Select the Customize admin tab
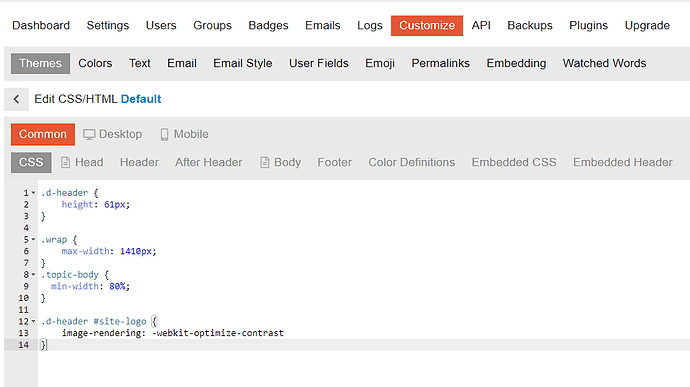Image resolution: width=690 pixels, height=387 pixels. pyautogui.click(x=427, y=26)
